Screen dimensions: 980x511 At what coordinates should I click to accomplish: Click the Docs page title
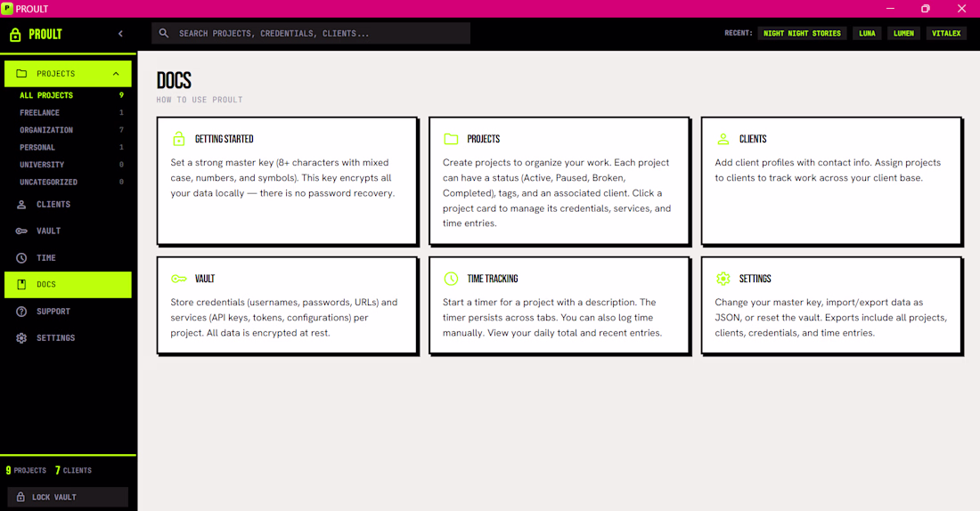[174, 81]
